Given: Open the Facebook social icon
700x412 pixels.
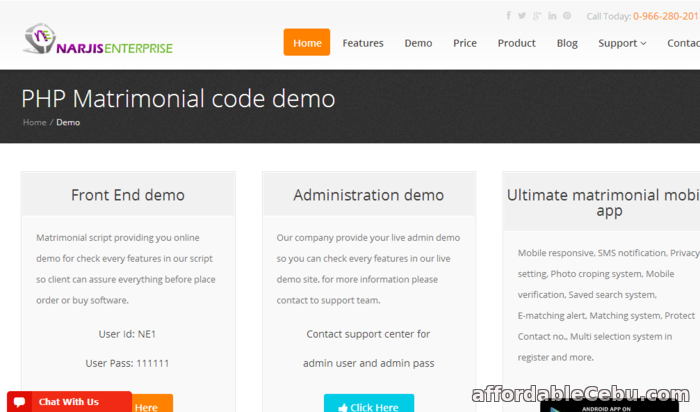Looking at the screenshot, I should [x=508, y=16].
